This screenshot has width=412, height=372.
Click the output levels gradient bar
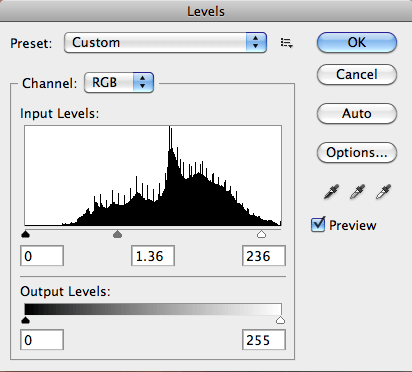[153, 309]
